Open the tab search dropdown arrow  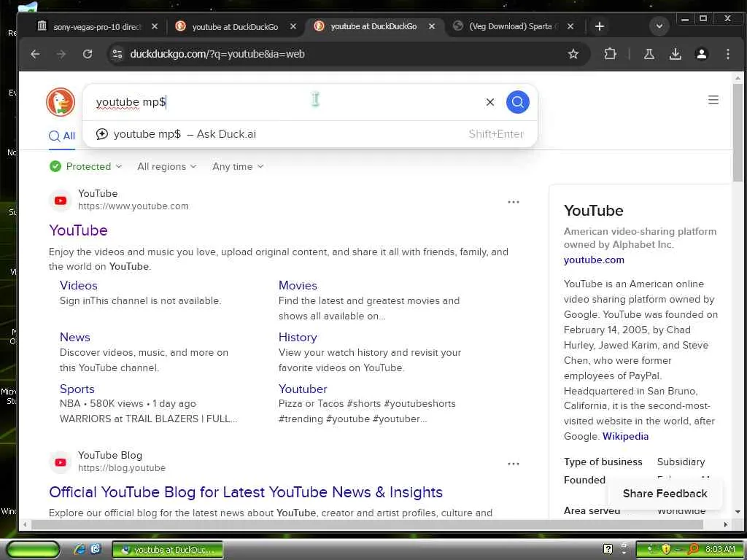click(x=659, y=26)
